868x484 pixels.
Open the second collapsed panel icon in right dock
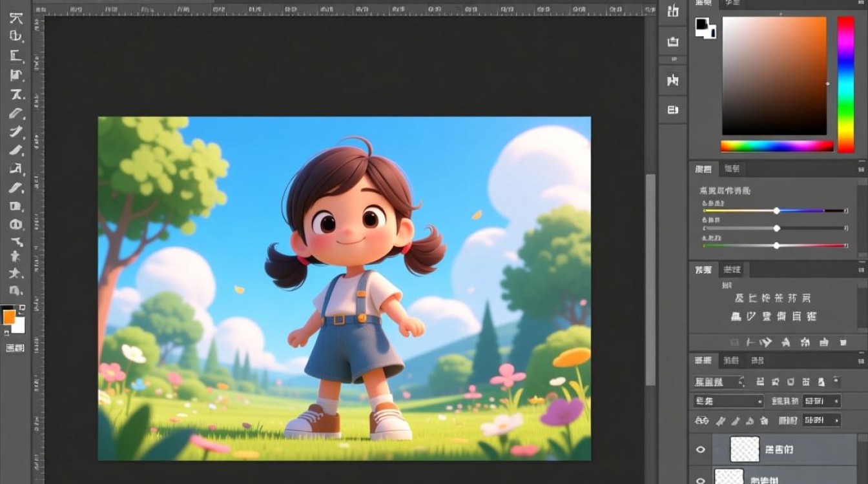[x=673, y=42]
